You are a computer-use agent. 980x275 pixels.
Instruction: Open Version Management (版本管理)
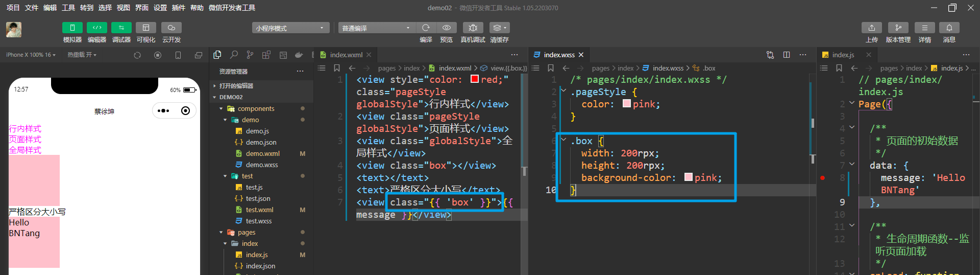898,28
